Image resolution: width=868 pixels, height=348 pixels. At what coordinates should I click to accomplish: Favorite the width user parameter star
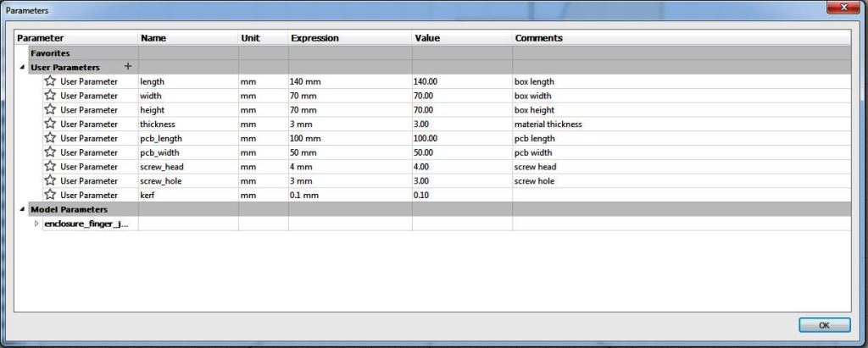point(50,95)
